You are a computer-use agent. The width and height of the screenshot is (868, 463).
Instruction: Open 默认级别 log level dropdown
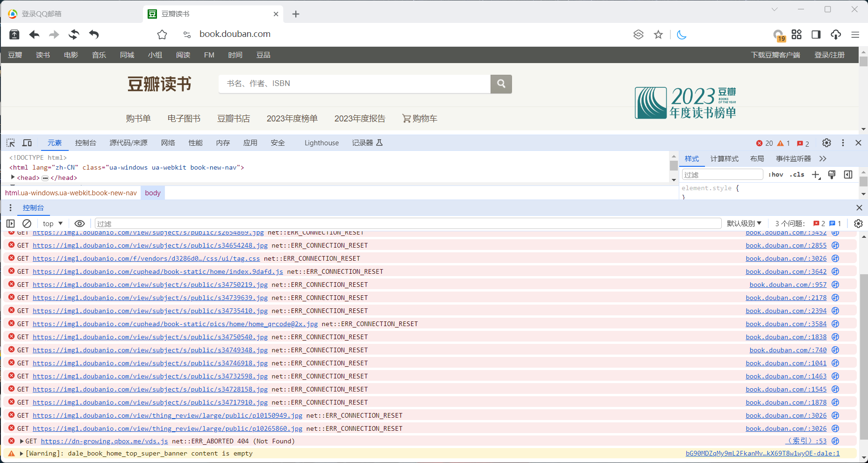click(x=744, y=224)
